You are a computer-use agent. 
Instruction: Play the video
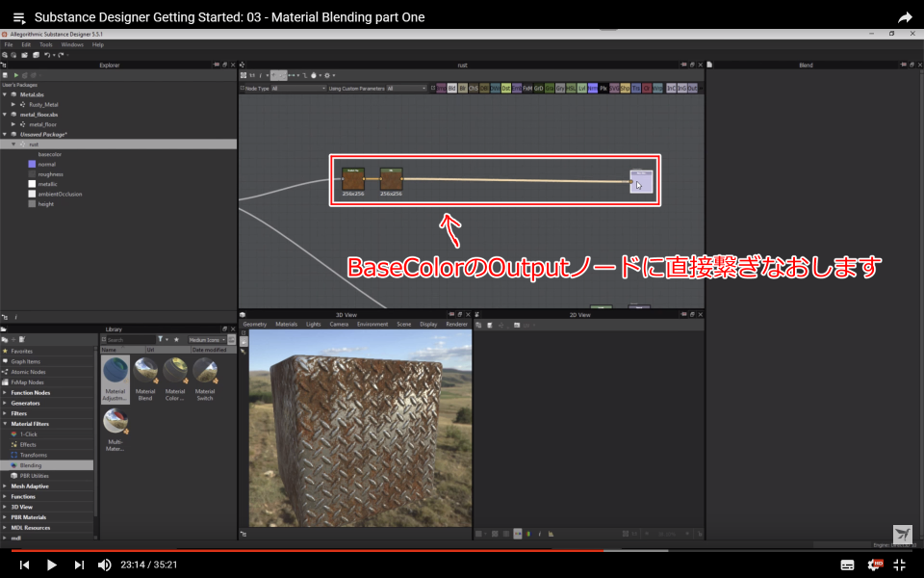pyautogui.click(x=51, y=565)
